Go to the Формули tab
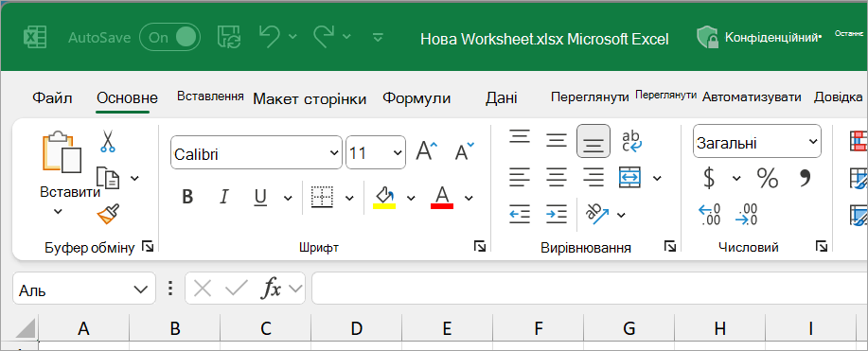This screenshot has width=868, height=351. click(x=416, y=98)
